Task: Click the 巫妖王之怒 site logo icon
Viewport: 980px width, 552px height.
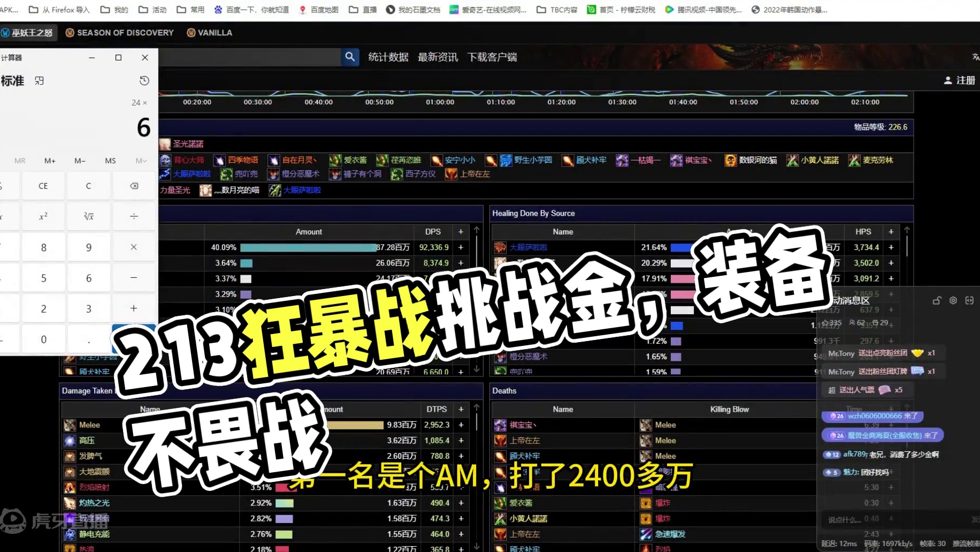Action: pos(5,32)
